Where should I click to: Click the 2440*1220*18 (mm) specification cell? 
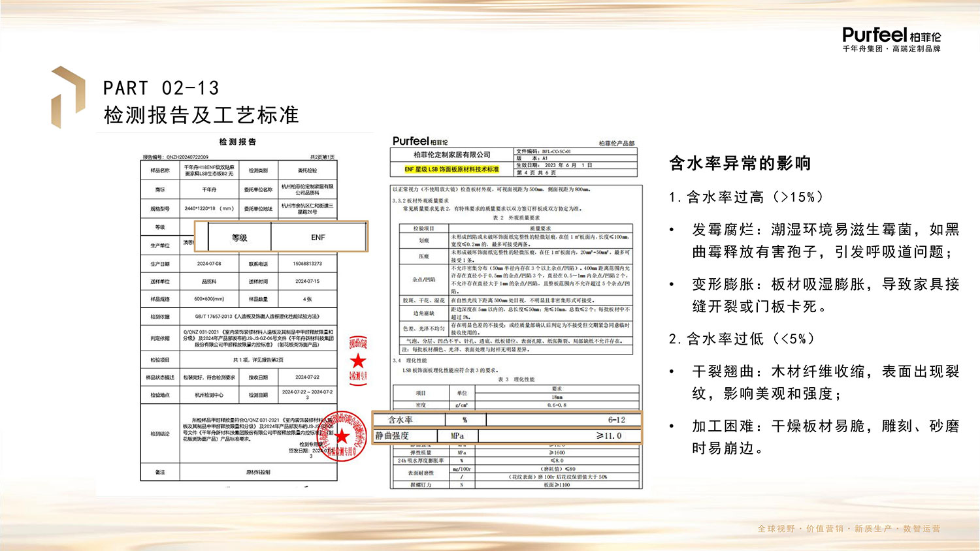[209, 209]
